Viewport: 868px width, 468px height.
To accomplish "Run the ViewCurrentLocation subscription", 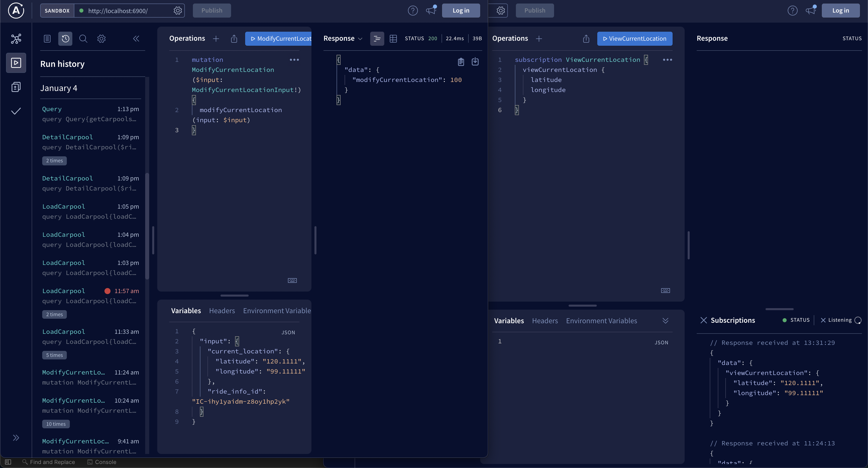I will (x=634, y=39).
